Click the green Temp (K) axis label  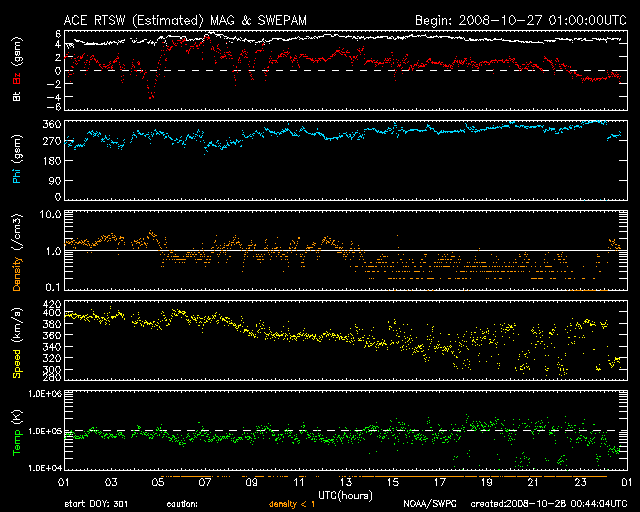pyautogui.click(x=17, y=430)
